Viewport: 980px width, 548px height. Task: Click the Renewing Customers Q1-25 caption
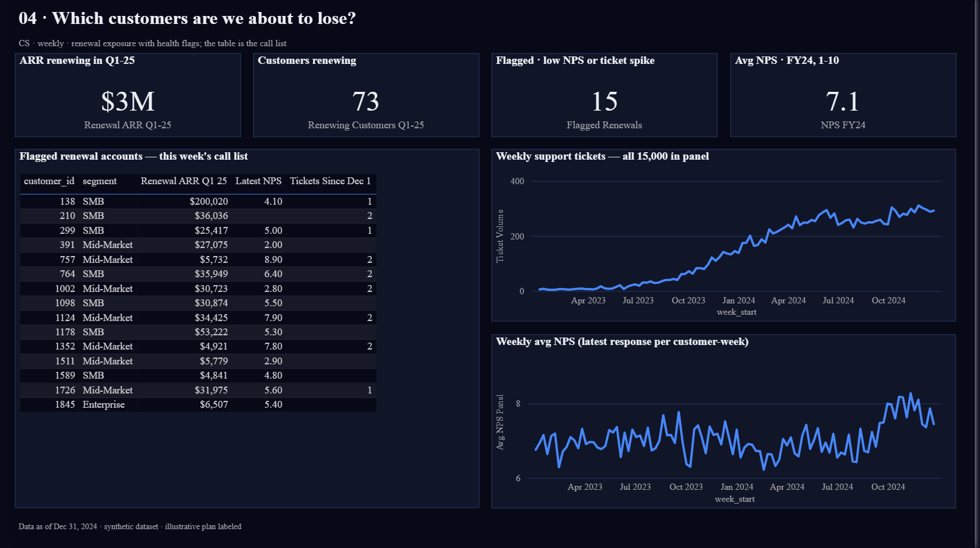tap(366, 125)
